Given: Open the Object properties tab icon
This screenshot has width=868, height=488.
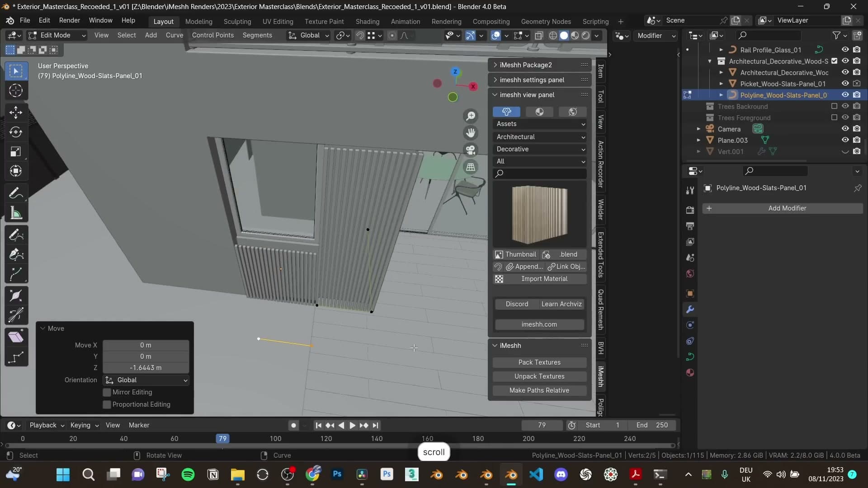Looking at the screenshot, I should click(x=690, y=293).
